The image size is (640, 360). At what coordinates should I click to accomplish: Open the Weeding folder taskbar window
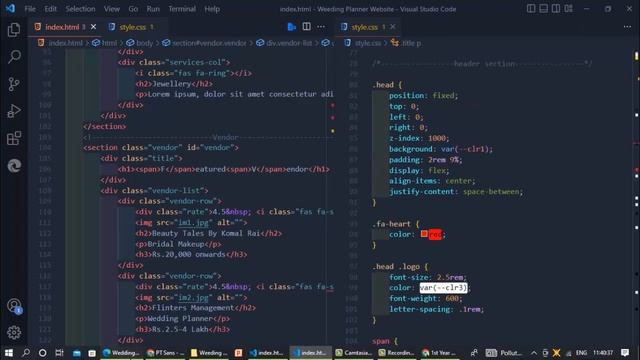pyautogui.click(x=209, y=353)
